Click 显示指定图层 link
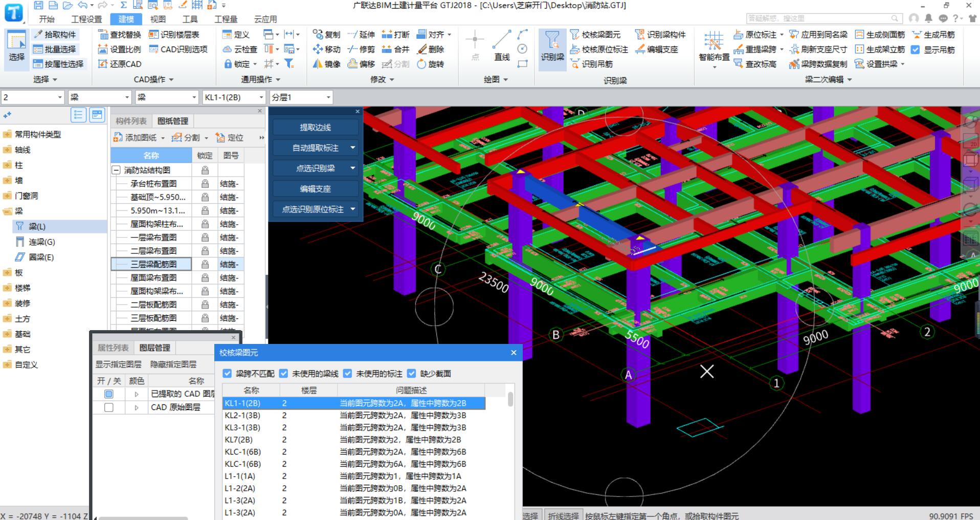This screenshot has width=980, height=520. [x=118, y=364]
